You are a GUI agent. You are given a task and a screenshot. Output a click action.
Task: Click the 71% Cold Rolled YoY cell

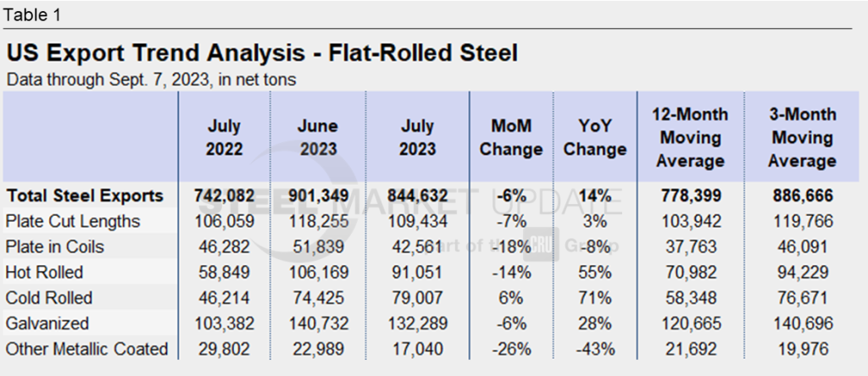tap(595, 298)
